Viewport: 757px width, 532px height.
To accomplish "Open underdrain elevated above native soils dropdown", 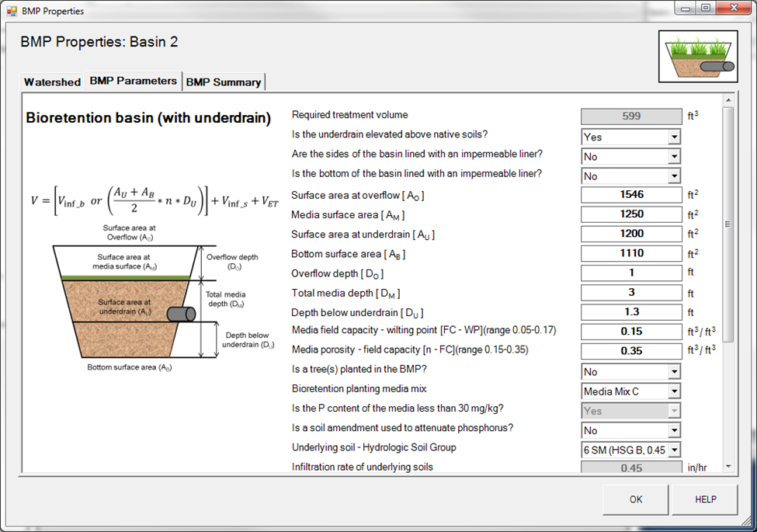I will pyautogui.click(x=674, y=137).
